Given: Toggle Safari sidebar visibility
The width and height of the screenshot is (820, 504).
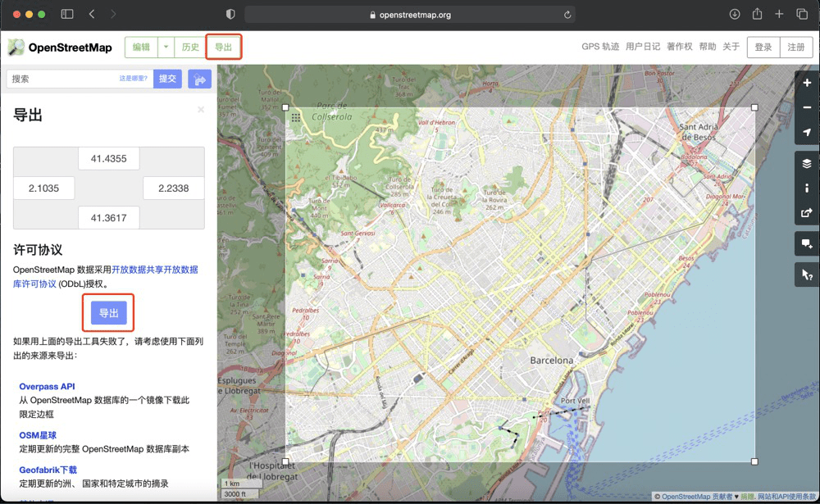Looking at the screenshot, I should (x=67, y=15).
